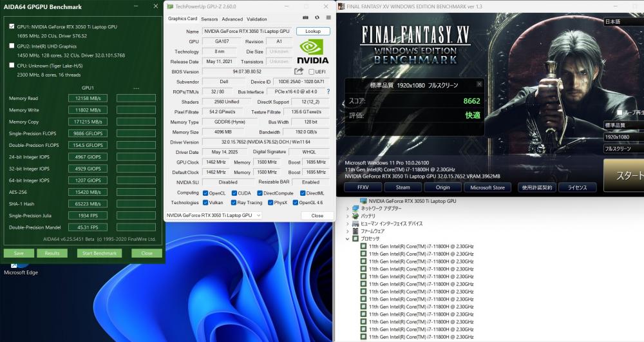
Task: Click the GPU-Z screenshot camera icon
Action: coord(305,17)
